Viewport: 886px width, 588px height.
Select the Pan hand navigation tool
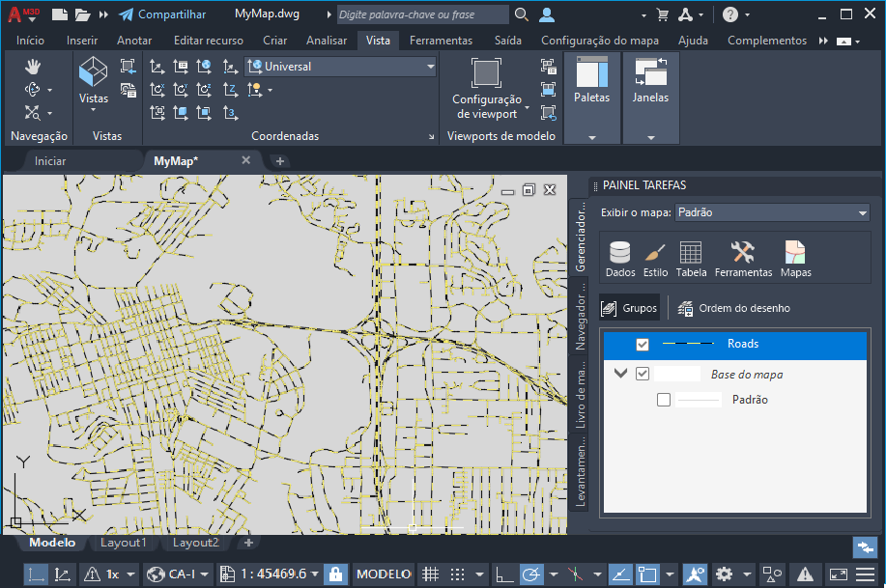33,66
